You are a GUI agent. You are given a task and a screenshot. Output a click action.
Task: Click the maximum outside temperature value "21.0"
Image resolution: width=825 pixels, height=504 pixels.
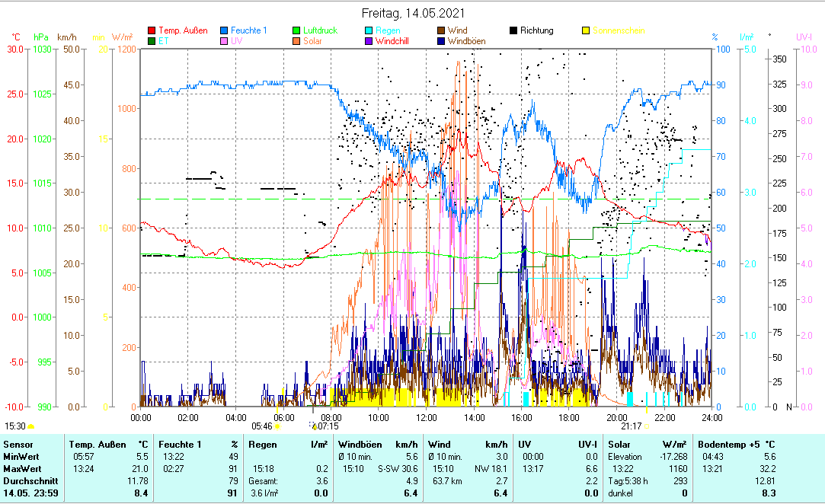[x=140, y=469]
